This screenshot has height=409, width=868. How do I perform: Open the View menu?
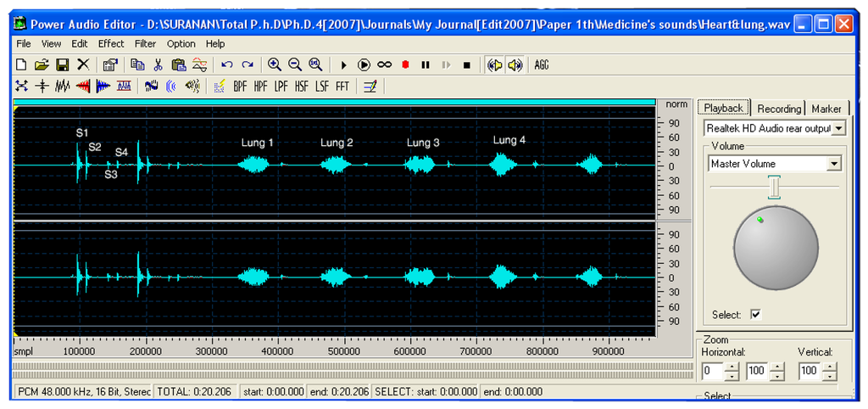pyautogui.click(x=52, y=44)
